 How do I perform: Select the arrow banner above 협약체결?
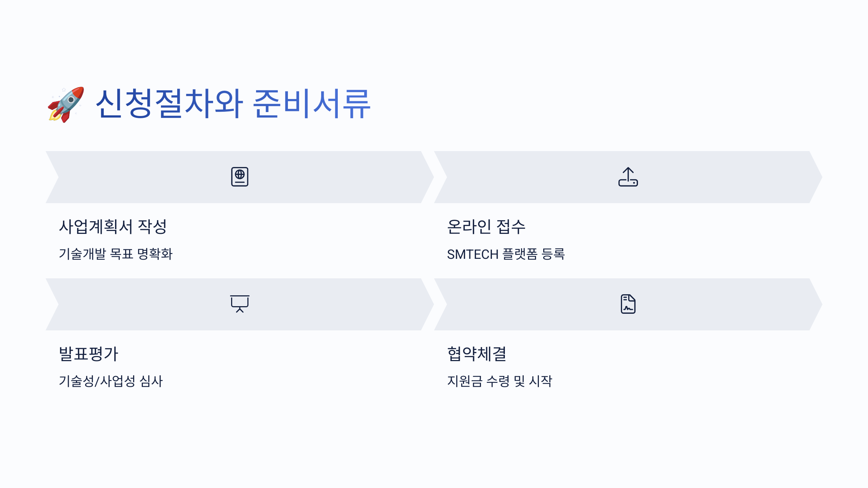628,304
